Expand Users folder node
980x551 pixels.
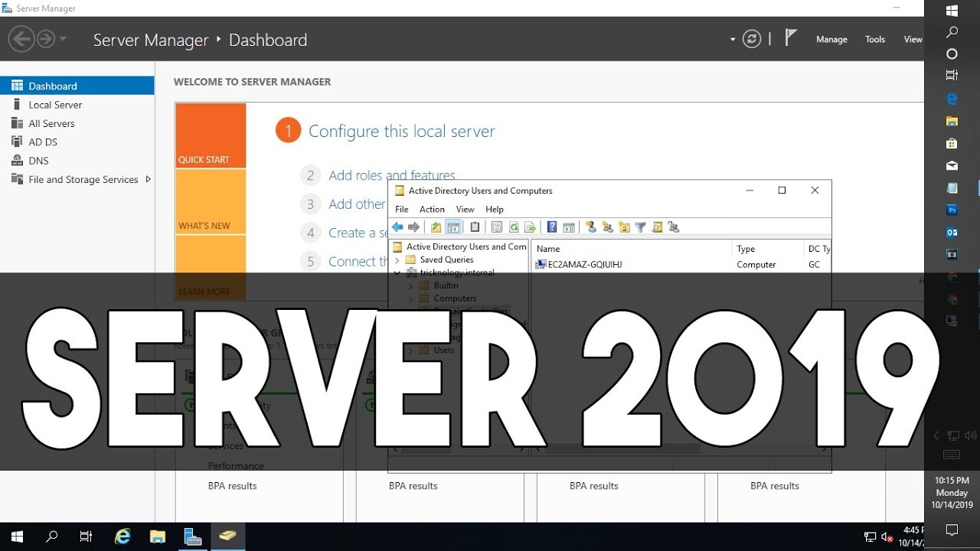point(410,350)
